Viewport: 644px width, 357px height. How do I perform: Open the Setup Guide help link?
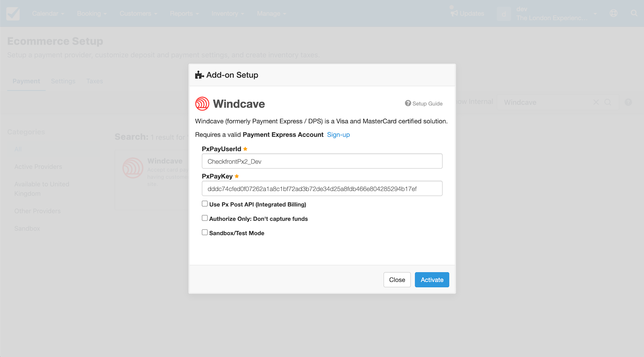click(424, 103)
